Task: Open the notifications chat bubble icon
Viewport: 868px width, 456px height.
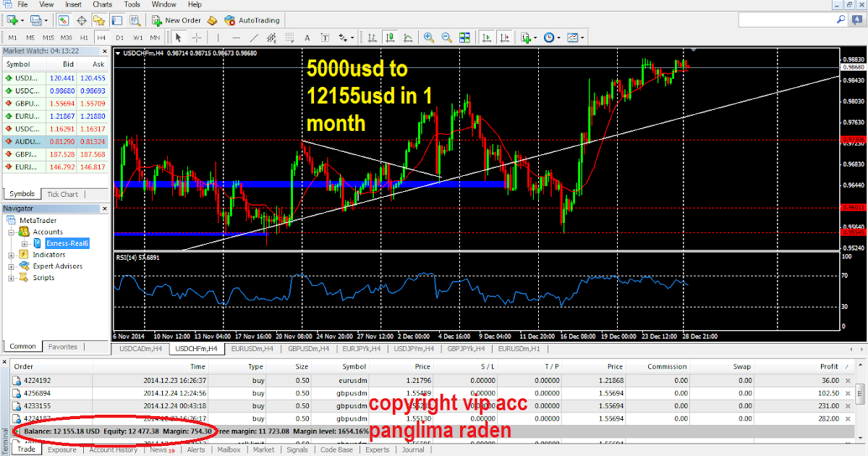Action: 858,20
